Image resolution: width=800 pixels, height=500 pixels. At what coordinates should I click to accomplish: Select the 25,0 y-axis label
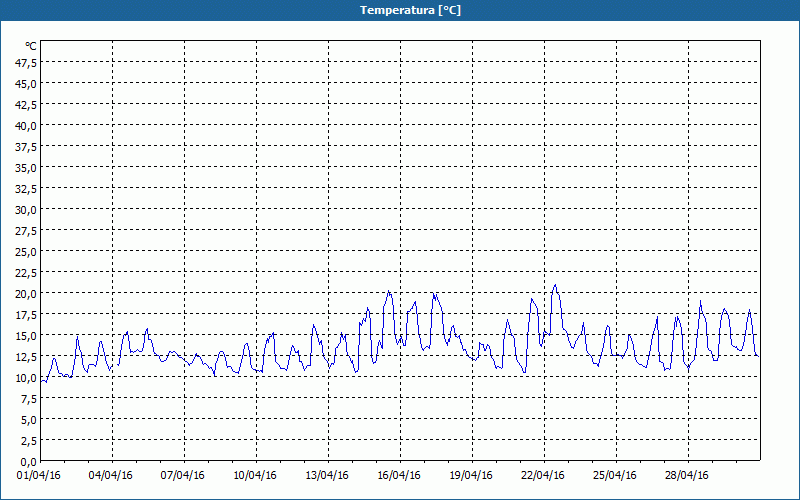pyautogui.click(x=26, y=252)
